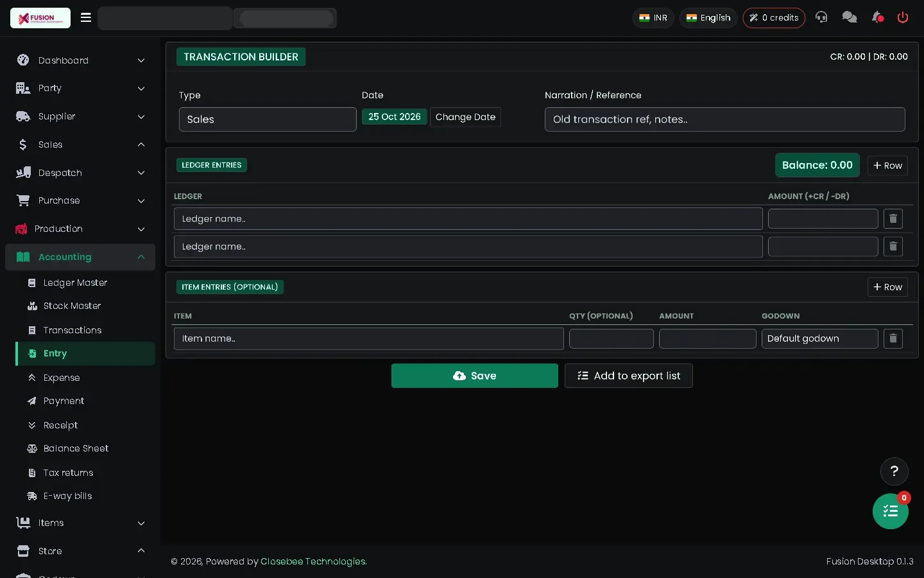Open Ledger Master in sidebar
The width and height of the screenshot is (924, 578).
(x=85, y=283)
